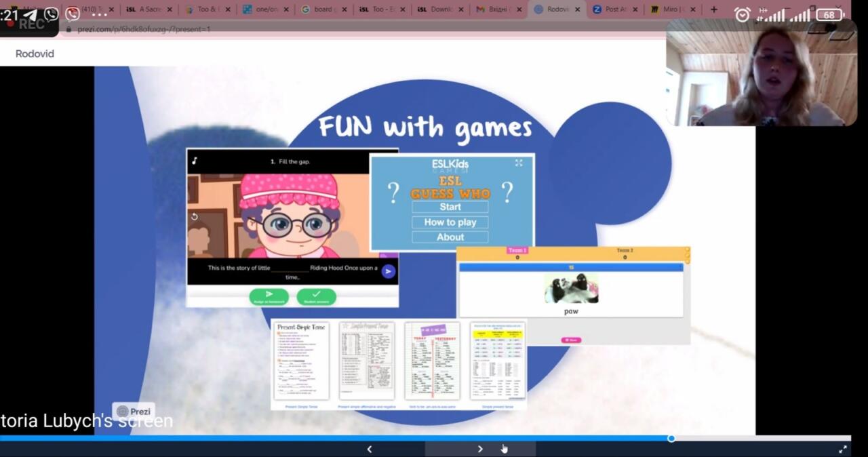Toggle Prezi fullscreen with the expand arrows
The height and width of the screenshot is (457, 868).
click(843, 449)
